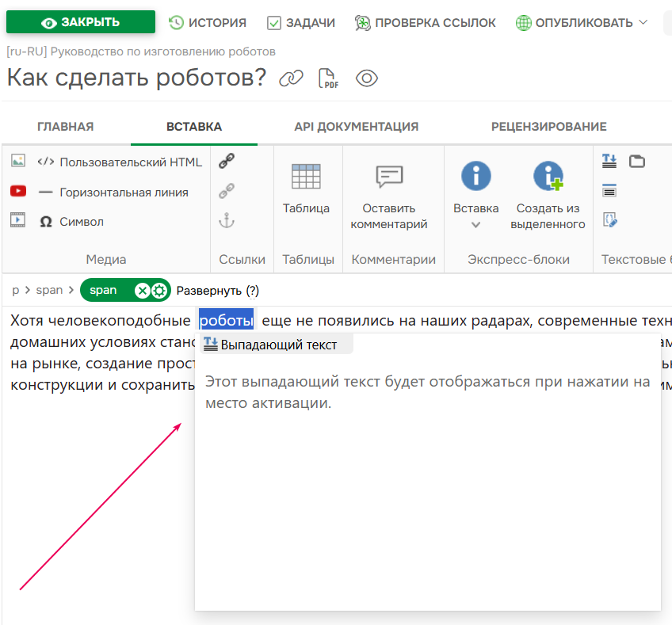The image size is (672, 625).
Task: Click Создать из выделенного express block icon
Action: tap(548, 176)
